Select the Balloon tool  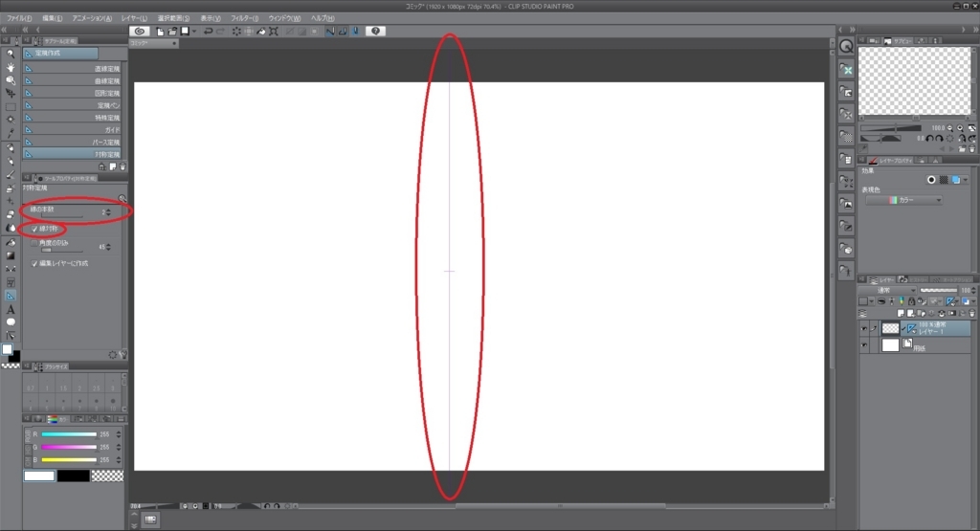click(x=11, y=322)
